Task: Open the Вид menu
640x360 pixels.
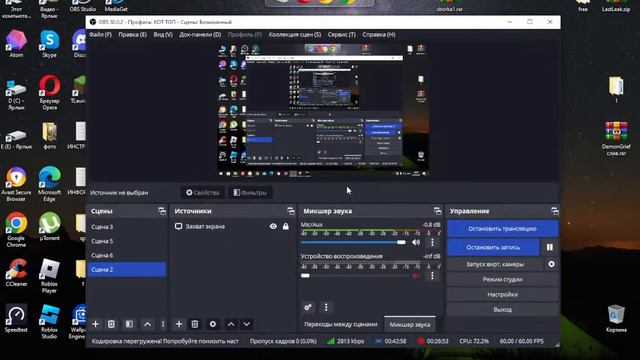Action: (x=163, y=35)
